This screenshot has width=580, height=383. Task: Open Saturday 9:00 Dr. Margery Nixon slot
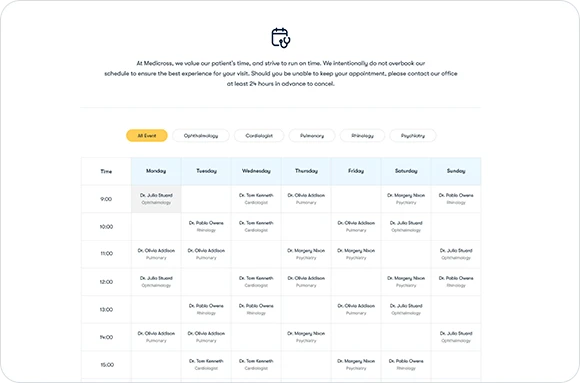[x=406, y=199]
